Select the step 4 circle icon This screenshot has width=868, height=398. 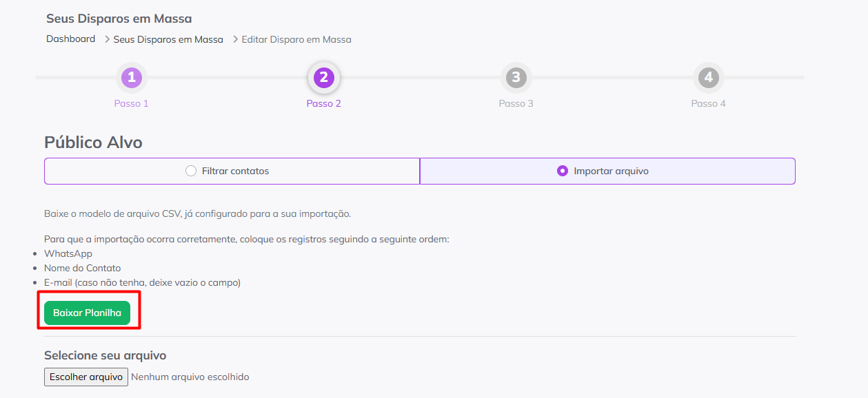tap(708, 78)
